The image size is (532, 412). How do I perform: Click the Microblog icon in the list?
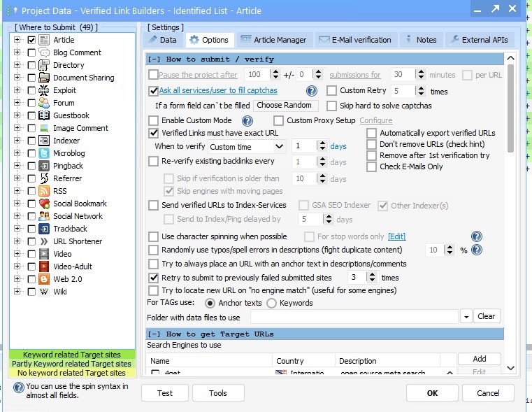coord(44,153)
